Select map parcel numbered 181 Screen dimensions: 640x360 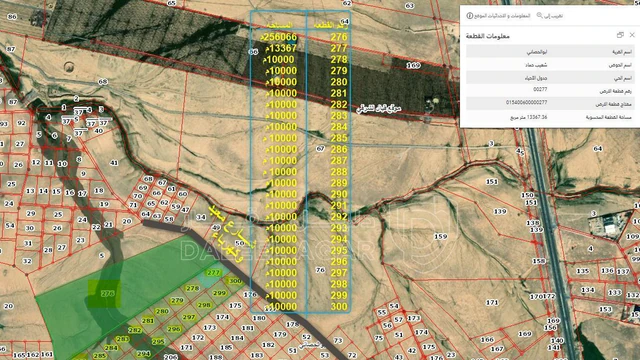[x=247, y=327]
